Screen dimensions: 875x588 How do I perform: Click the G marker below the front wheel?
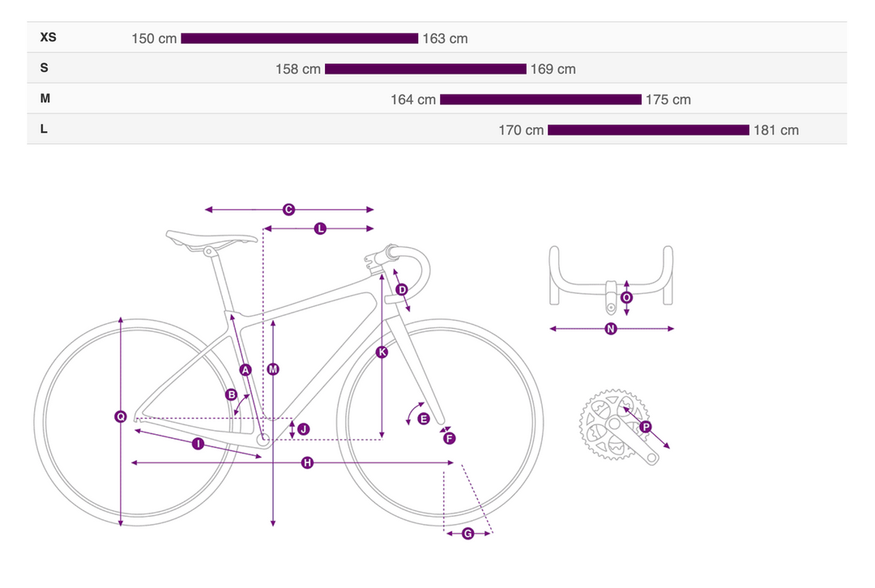467,533
